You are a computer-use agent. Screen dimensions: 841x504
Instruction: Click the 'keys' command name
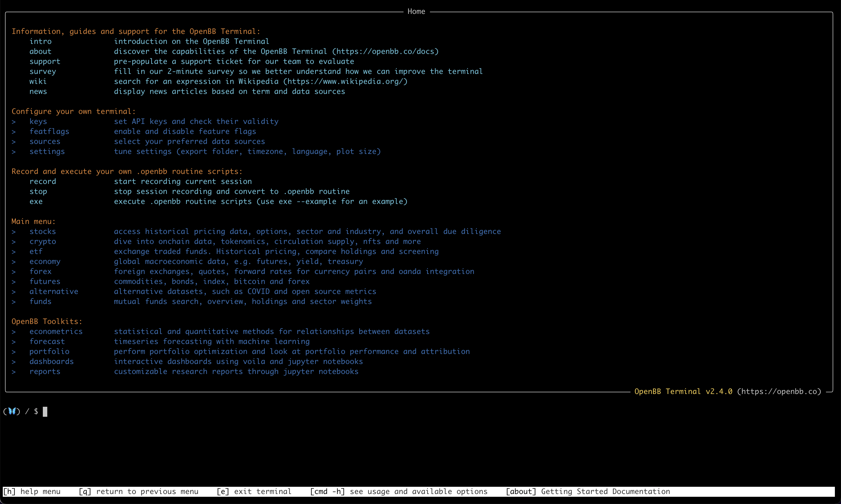click(x=38, y=121)
